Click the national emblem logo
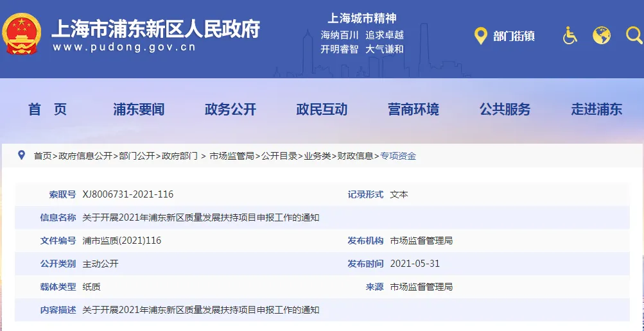This screenshot has height=331, width=644. [x=21, y=34]
